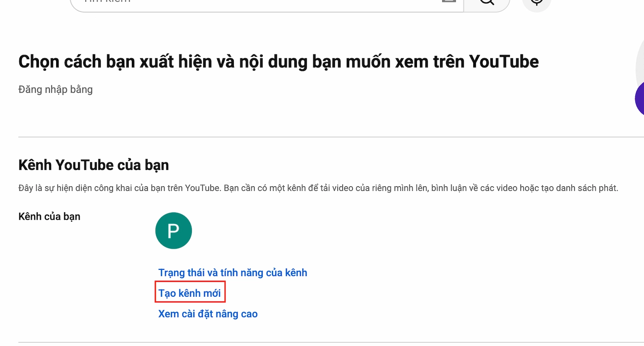Click the green 'P' channel avatar

(x=173, y=231)
